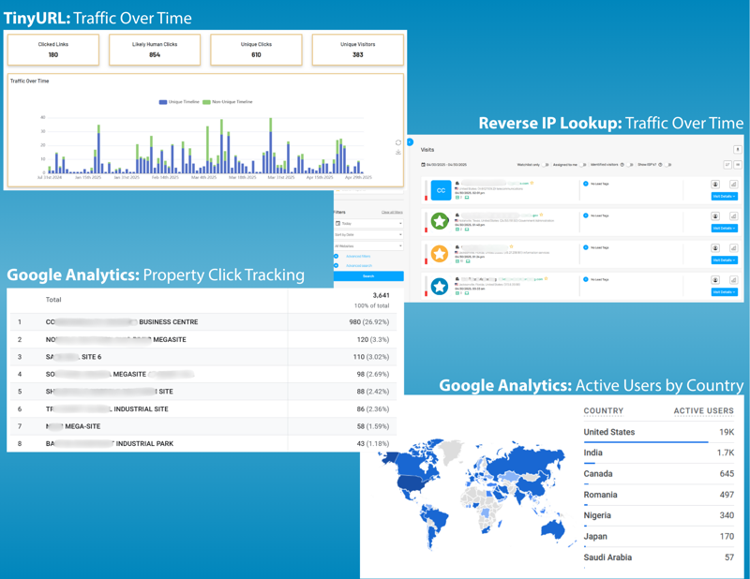This screenshot has height=579, width=750.
Task: Select the Unique Clicks 610 card
Action: [256, 49]
